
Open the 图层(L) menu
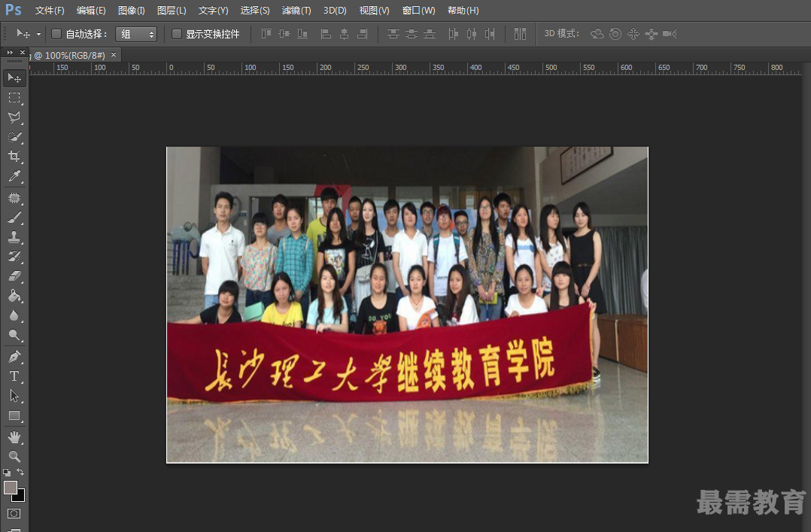[172, 11]
